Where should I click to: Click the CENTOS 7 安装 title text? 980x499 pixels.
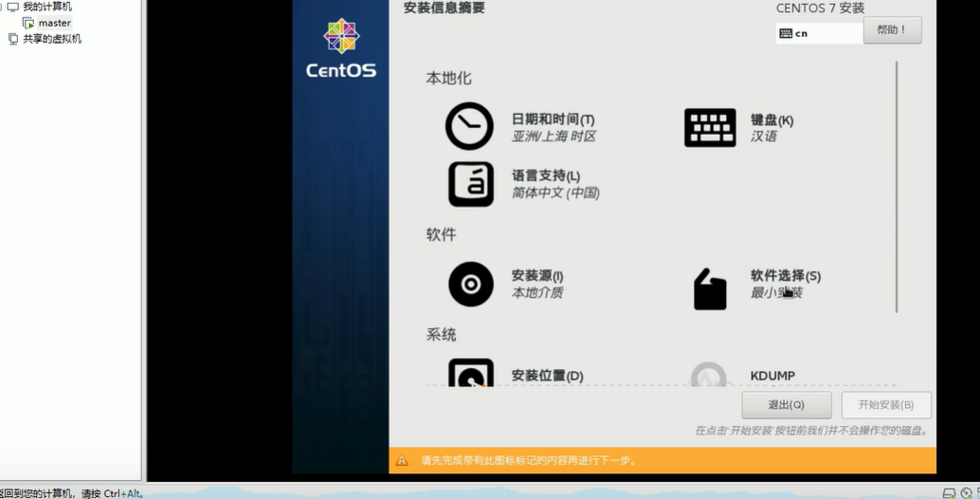pos(820,9)
